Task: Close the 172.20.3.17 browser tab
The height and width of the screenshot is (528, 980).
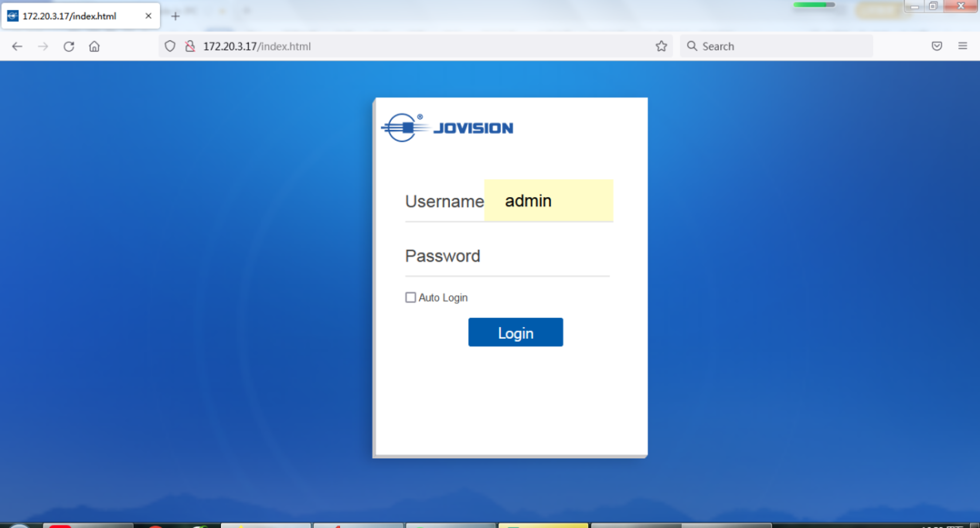Action: 148,16
